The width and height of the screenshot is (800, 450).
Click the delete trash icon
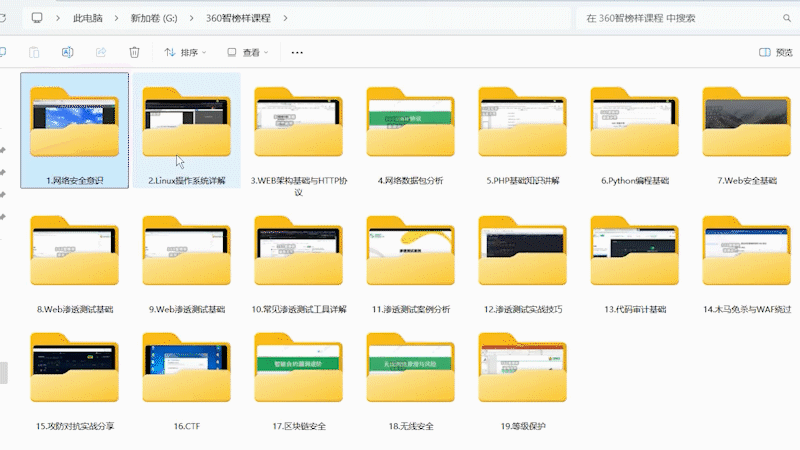tap(134, 52)
